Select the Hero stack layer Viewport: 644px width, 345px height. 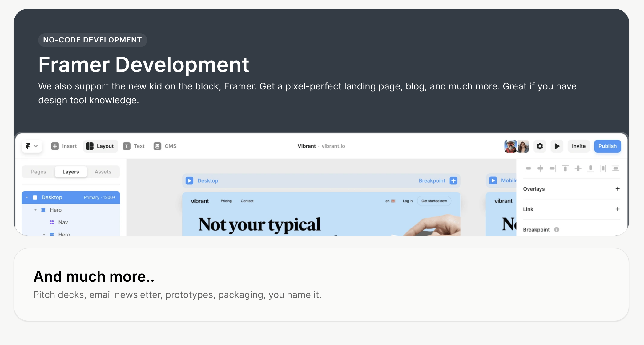click(x=55, y=210)
